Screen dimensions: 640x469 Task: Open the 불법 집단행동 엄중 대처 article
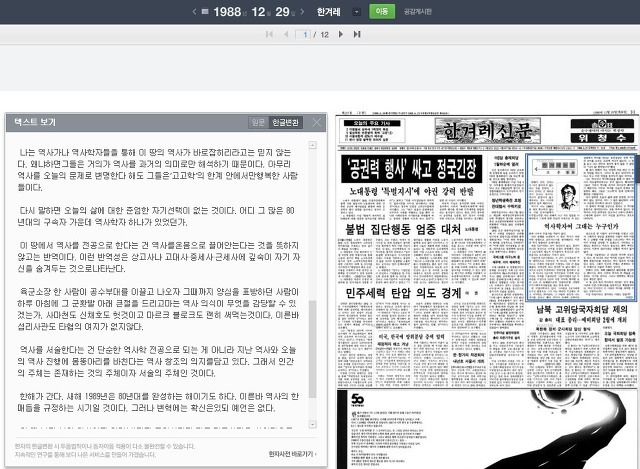point(403,229)
